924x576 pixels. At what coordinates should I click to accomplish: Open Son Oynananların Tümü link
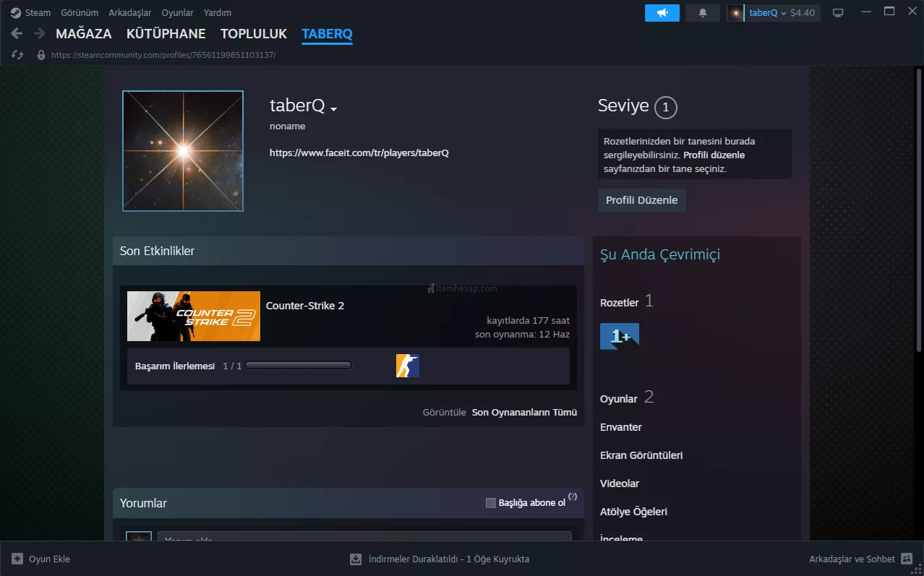pos(524,413)
